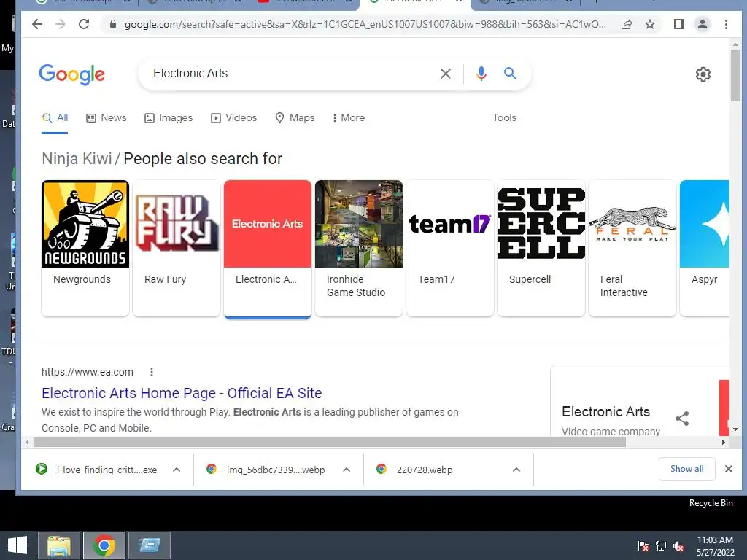Screen dimensions: 747x560
Task: Open Windows Start menu
Action: (x=18, y=545)
